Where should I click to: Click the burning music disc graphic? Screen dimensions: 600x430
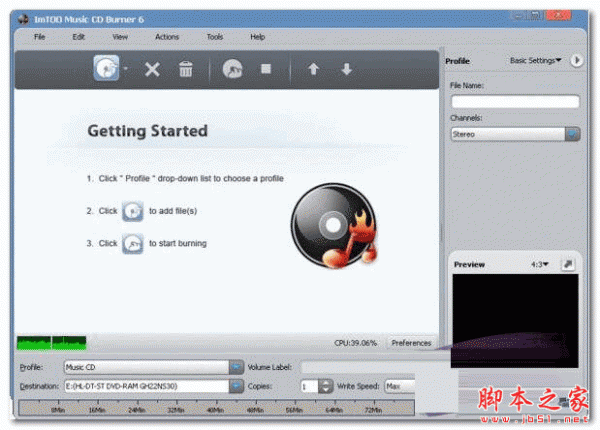click(x=334, y=226)
